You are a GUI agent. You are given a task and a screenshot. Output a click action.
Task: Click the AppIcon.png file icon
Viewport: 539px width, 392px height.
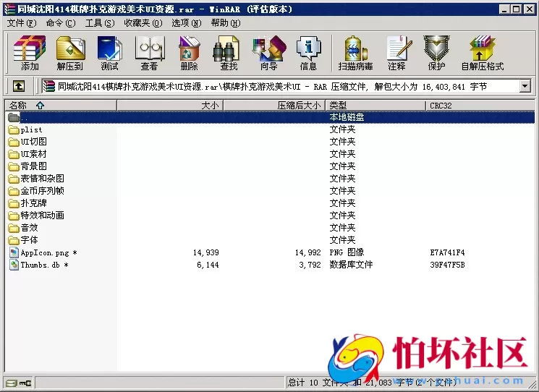14,252
